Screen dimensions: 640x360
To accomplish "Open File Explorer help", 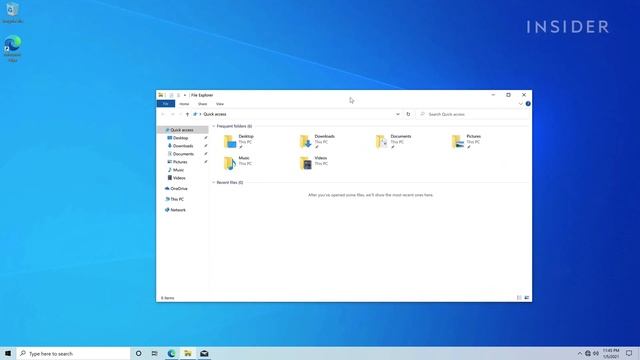I will click(528, 104).
